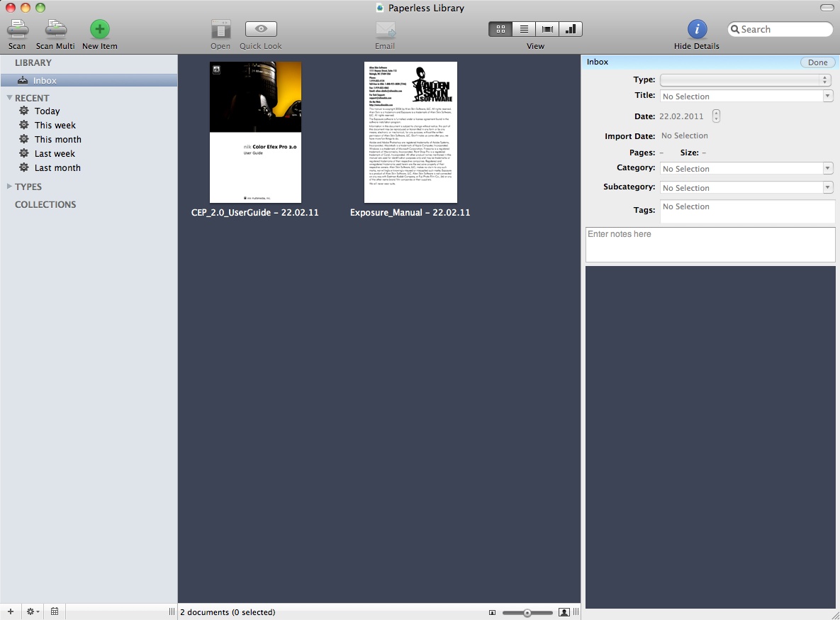
Task: Click the Date stepper arrows
Action: pyautogui.click(x=716, y=116)
